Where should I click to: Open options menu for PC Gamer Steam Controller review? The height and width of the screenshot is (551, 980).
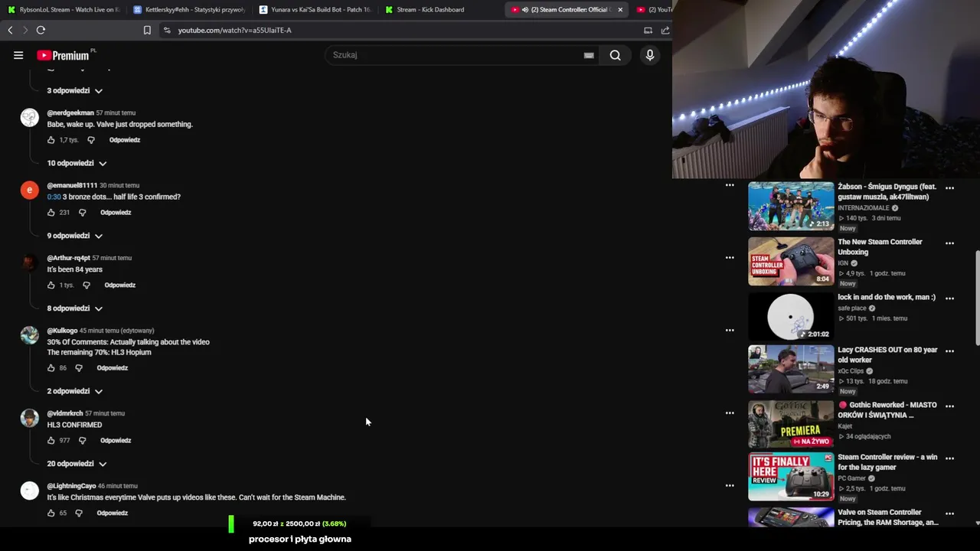(949, 458)
